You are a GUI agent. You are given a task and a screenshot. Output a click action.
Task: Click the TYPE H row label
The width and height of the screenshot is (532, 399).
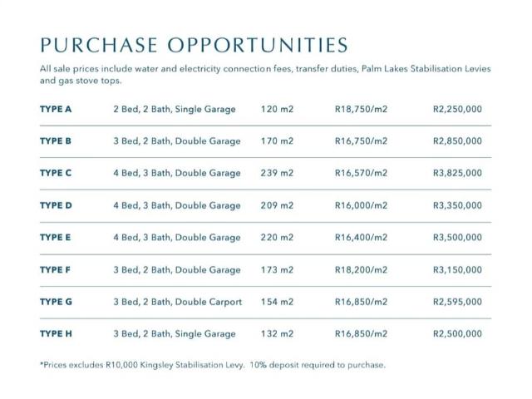coord(56,334)
